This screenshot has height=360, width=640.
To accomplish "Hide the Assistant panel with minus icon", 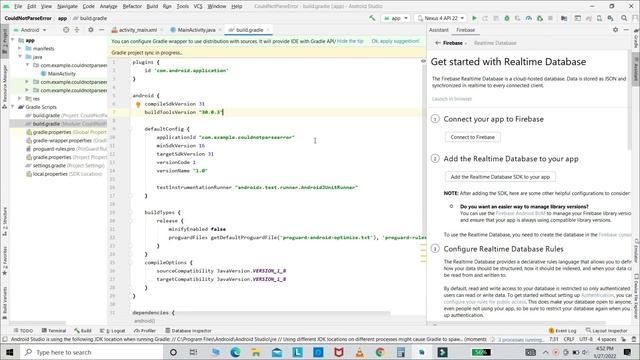I will point(626,30).
